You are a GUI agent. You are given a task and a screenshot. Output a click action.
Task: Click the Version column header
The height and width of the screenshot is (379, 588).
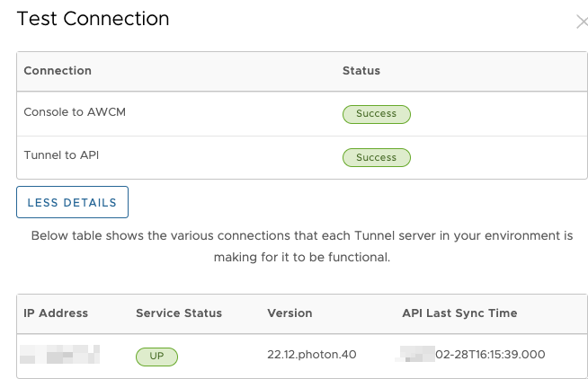click(290, 313)
